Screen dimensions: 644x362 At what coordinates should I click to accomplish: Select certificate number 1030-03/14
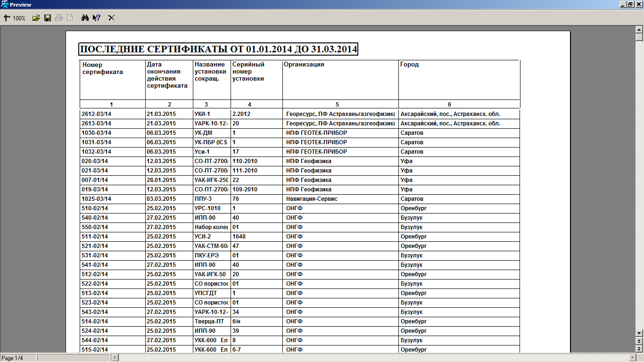click(96, 133)
